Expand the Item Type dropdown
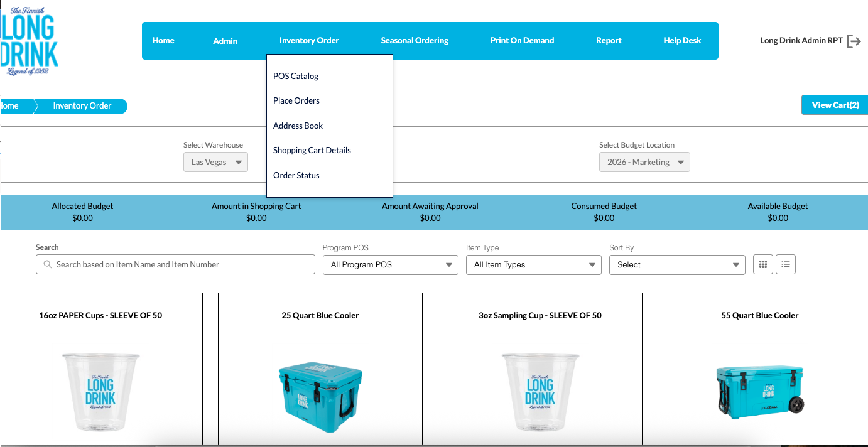Viewport: 868px width, 447px height. click(x=534, y=265)
